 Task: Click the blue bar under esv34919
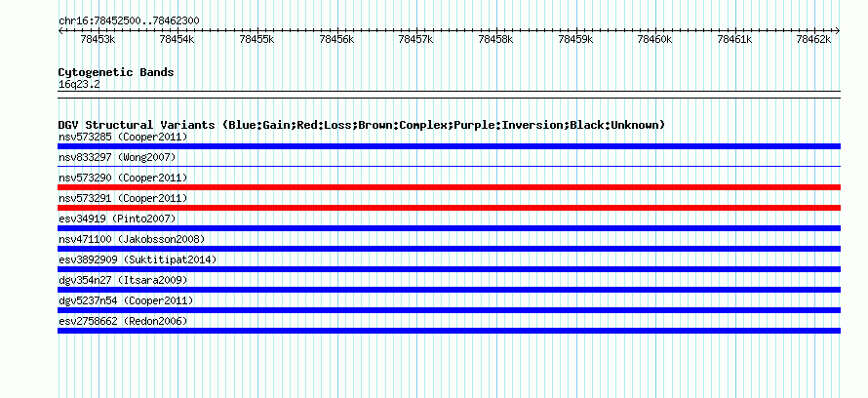pyautogui.click(x=449, y=228)
